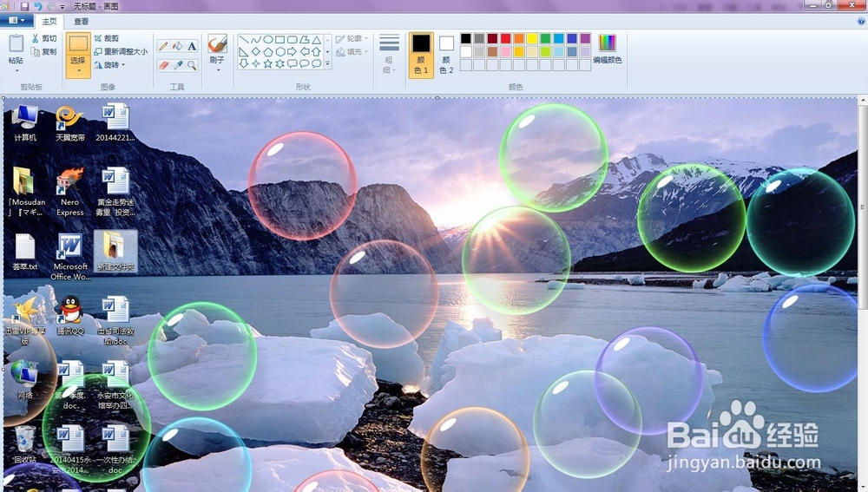The width and height of the screenshot is (868, 492).
Task: Click the vertical scrollbar of the canvas
Action: pyautogui.click(x=863, y=208)
